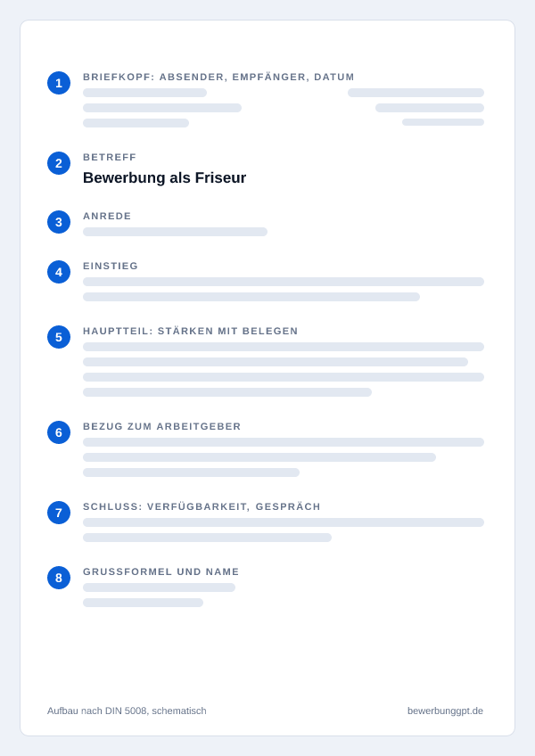Click the Anrede placeholder line
Screen dimensions: 535x756
pos(175,232)
